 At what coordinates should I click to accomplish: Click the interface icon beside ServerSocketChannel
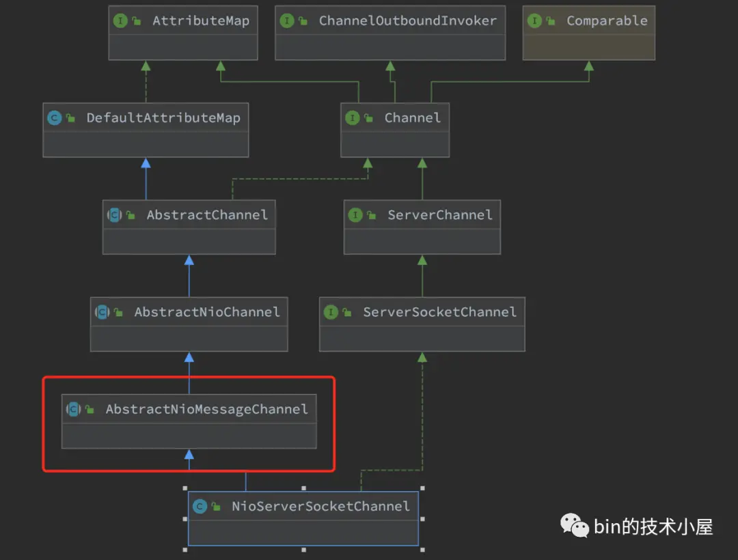pyautogui.click(x=331, y=311)
